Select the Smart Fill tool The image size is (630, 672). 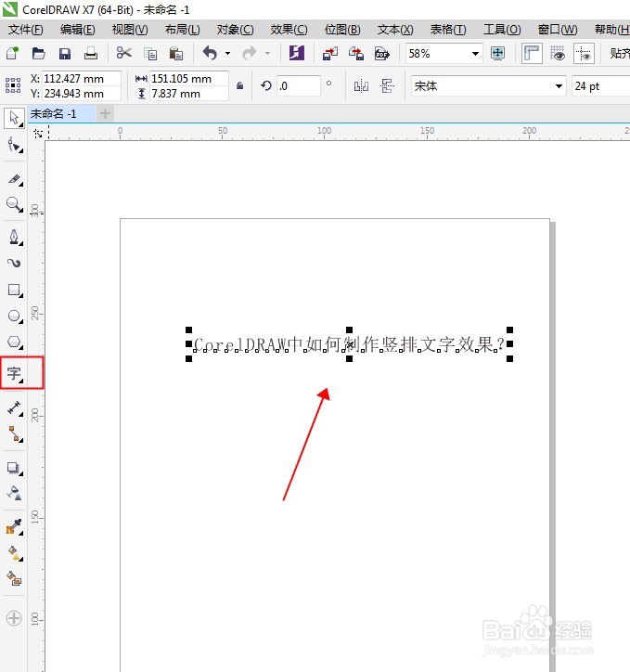coord(15,578)
